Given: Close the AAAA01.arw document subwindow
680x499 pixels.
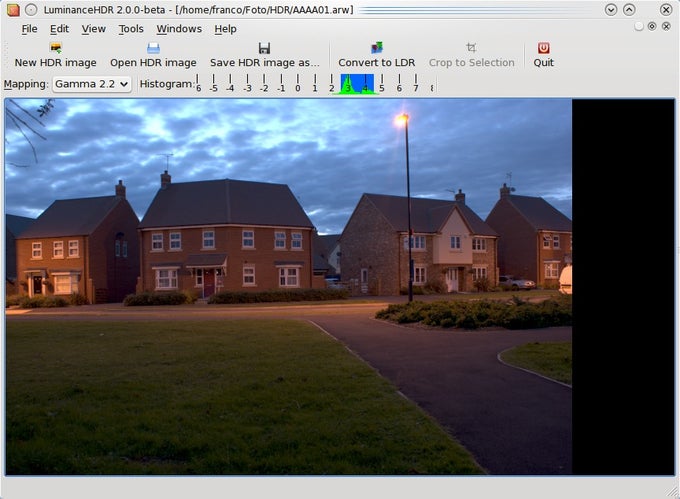Looking at the screenshot, I should click(x=666, y=26).
